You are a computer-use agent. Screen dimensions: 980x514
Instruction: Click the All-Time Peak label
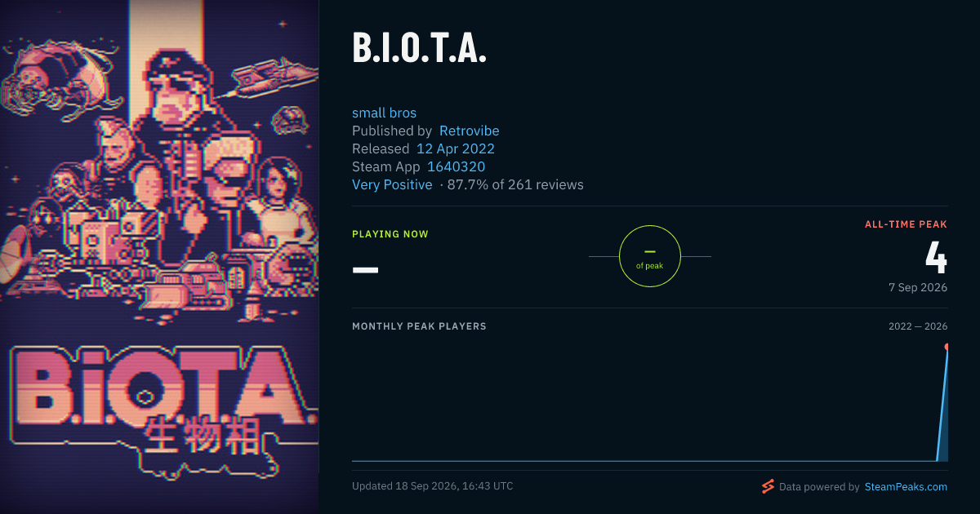click(906, 224)
